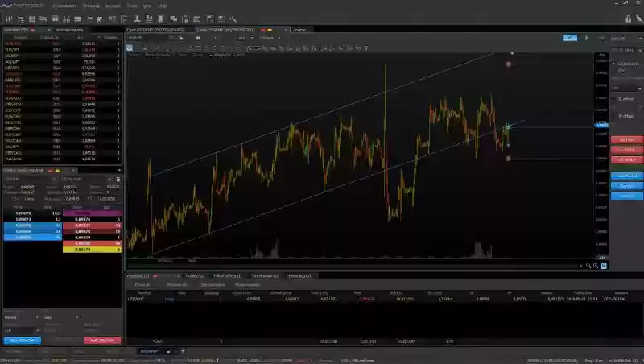Click the topmost red Sell button beside chart
This screenshot has height=364, width=644.
point(627,139)
